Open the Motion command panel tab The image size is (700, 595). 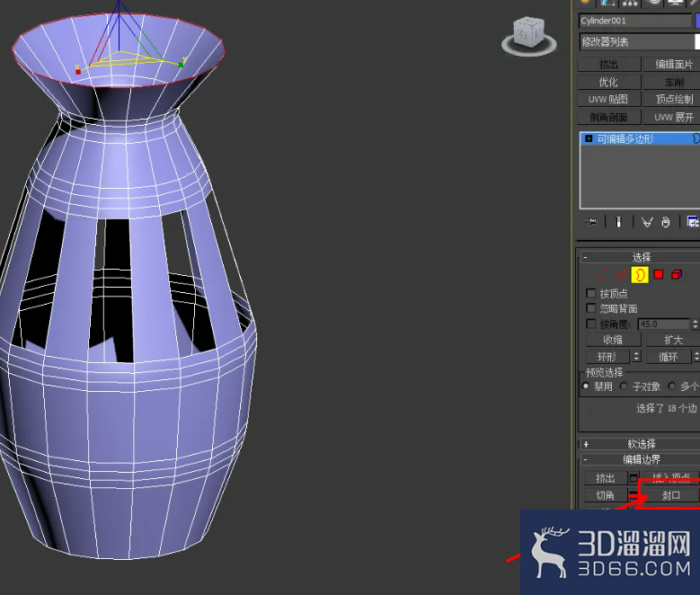(654, 3)
